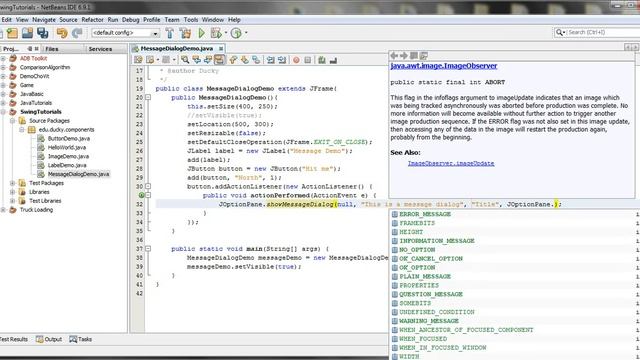
Task: Click the Go to Source icon in Javadoc popup
Action: tap(424, 56)
